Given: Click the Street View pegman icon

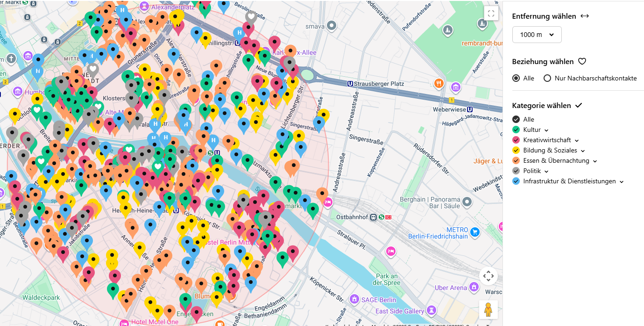Looking at the screenshot, I should click(x=488, y=310).
